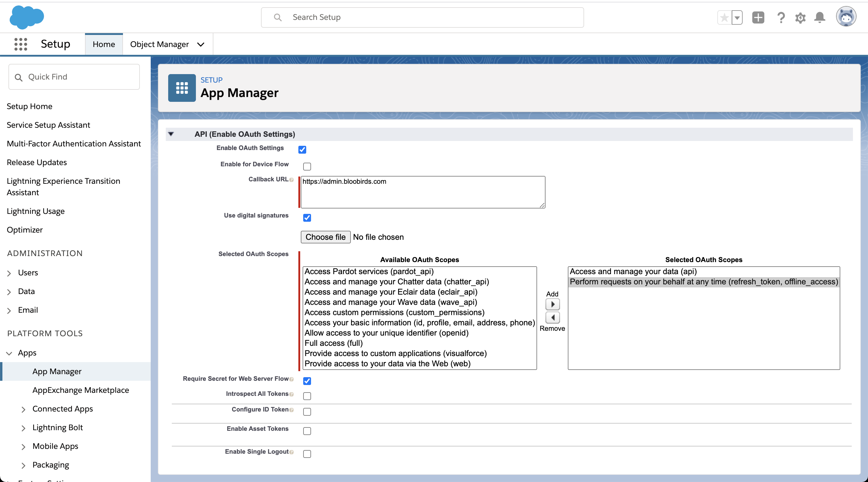Select the refresh_token, offline_access scope
The width and height of the screenshot is (868, 482).
(x=704, y=282)
